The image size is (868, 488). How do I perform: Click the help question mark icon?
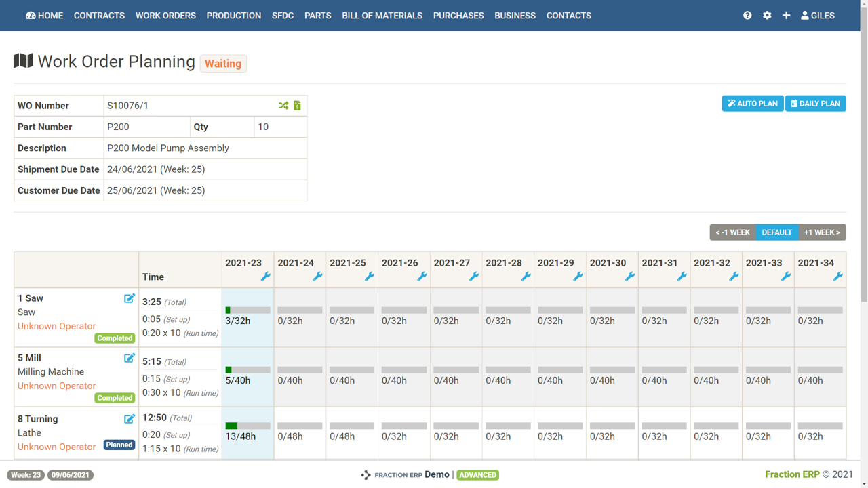tap(747, 16)
